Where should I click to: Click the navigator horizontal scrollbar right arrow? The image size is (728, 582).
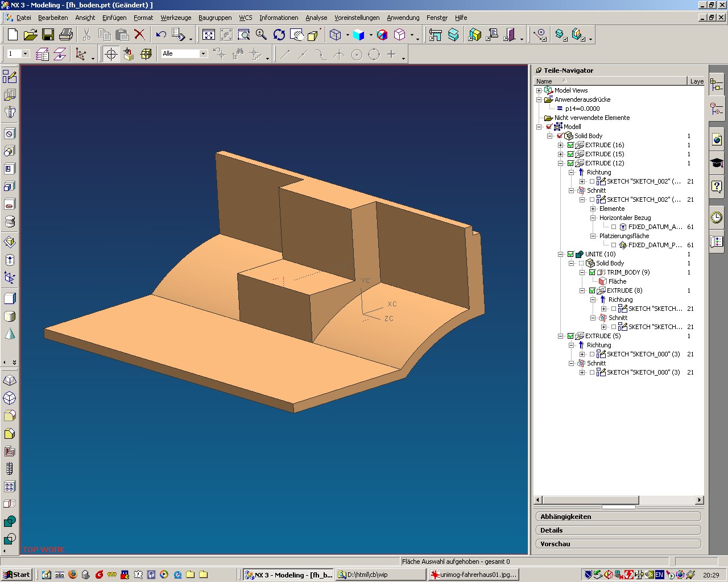699,500
